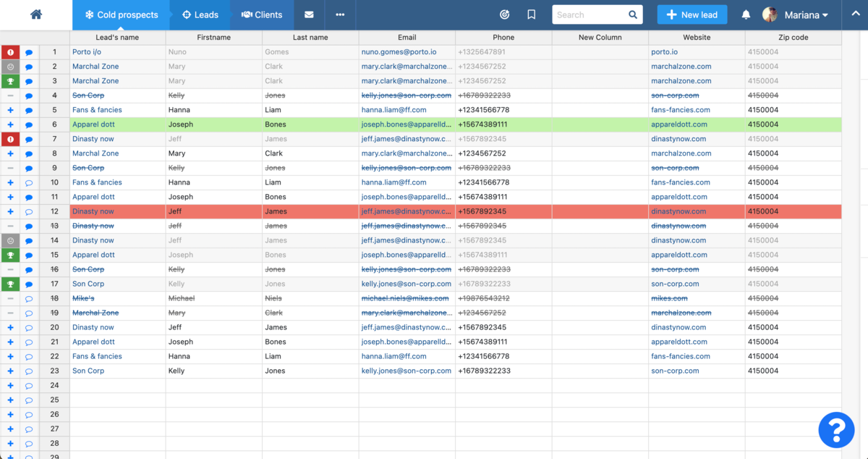Viewport: 868px width, 459px height.
Task: Open the porto.io website link
Action: click(664, 52)
